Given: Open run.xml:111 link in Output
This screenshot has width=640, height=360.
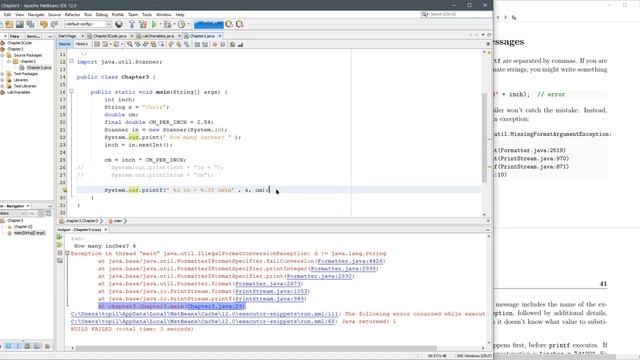Looking at the screenshot, I should 204,314.
